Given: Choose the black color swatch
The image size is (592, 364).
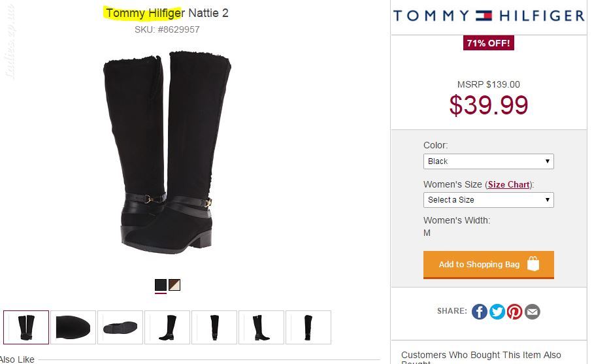Looking at the screenshot, I should tap(161, 285).
